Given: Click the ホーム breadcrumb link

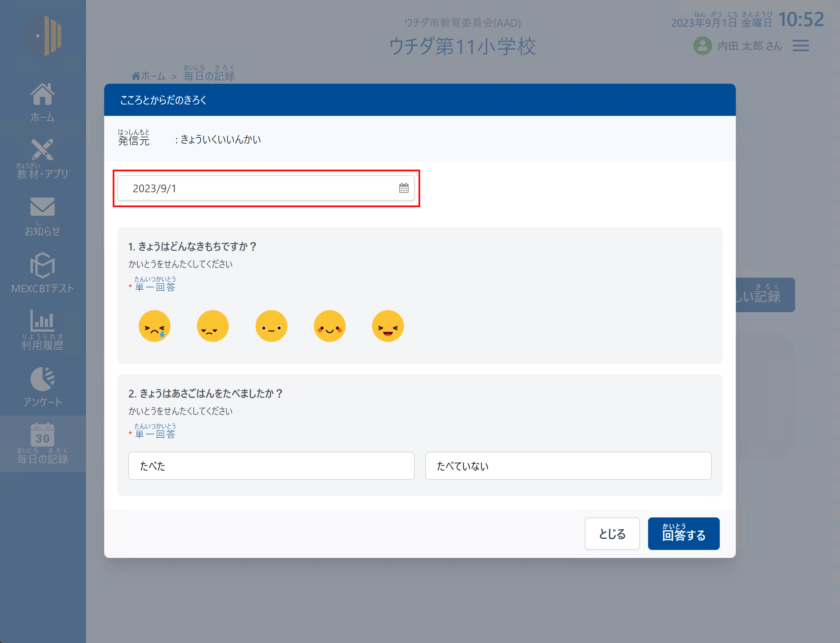Looking at the screenshot, I should pos(148,76).
